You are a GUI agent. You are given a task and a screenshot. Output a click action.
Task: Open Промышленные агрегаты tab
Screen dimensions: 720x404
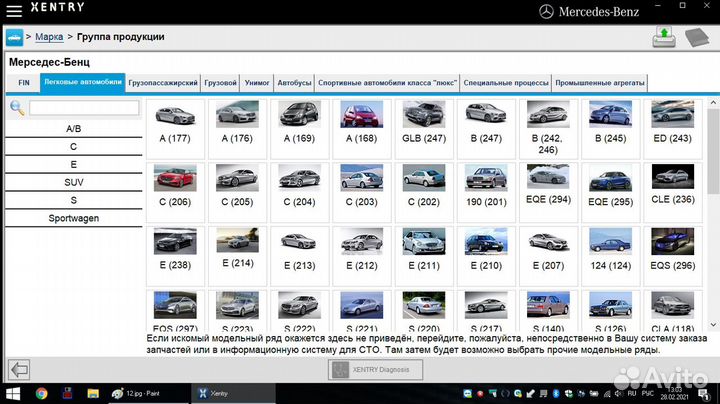[x=600, y=83]
